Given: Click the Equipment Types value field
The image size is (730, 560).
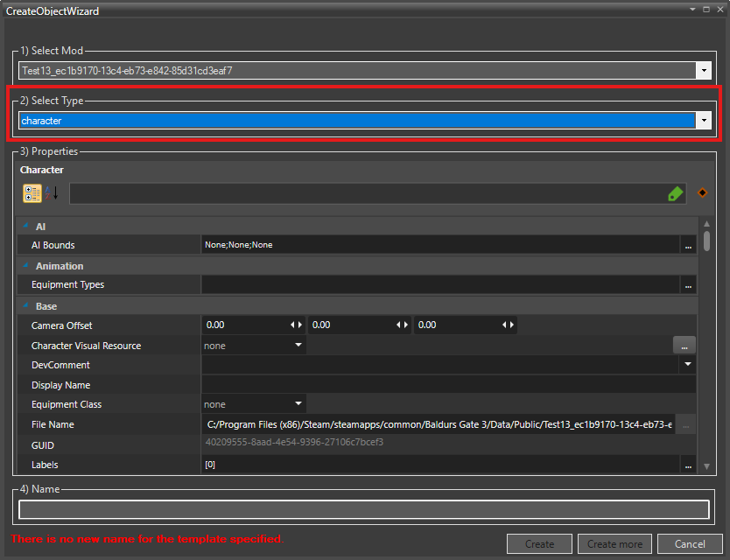Looking at the screenshot, I should [x=440, y=285].
